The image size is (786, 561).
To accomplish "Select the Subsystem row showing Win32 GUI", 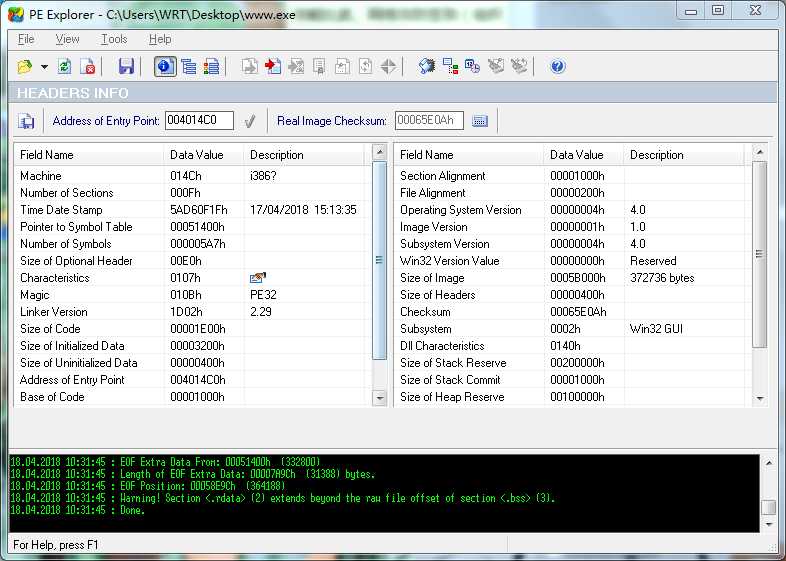I will coord(573,329).
